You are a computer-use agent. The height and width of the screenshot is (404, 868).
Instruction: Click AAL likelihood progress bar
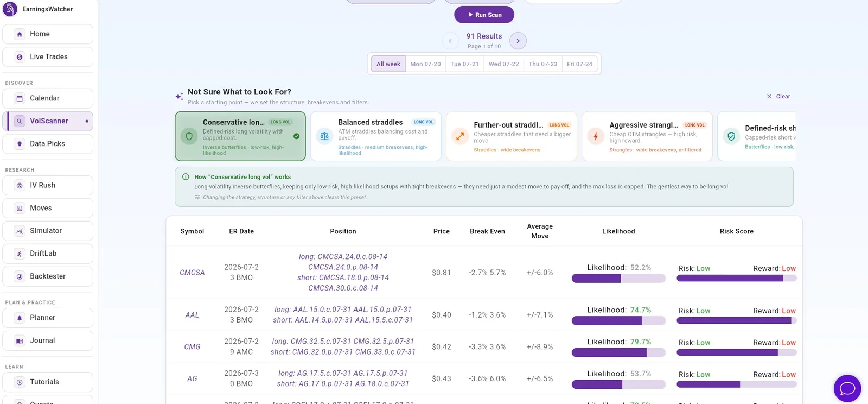618,321
